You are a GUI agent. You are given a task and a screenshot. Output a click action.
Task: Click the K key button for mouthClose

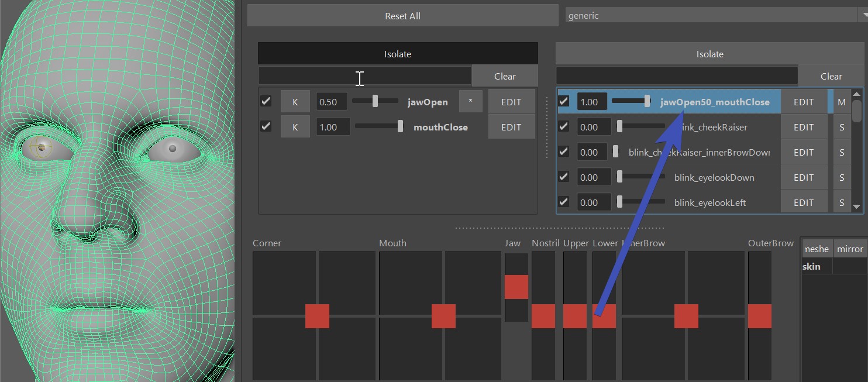(295, 127)
